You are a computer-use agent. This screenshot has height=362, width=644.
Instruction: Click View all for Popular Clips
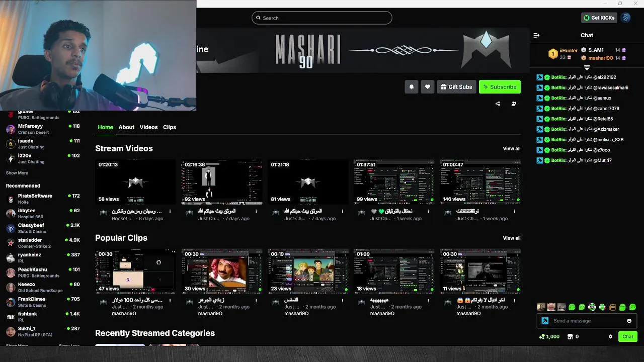(x=512, y=238)
